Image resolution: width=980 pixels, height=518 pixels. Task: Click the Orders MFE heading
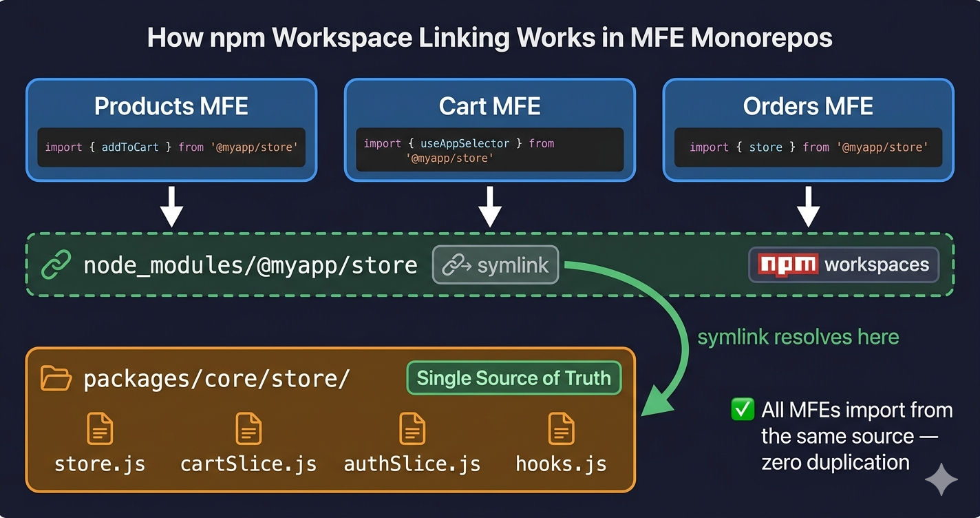point(808,106)
